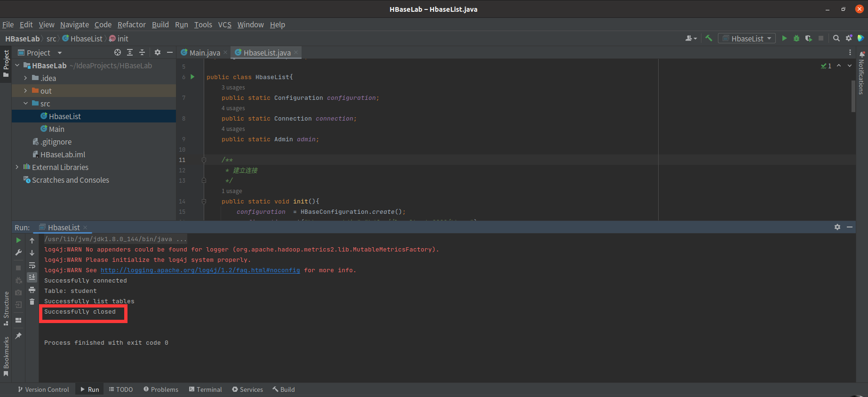Open Project panel options gear
Image resolution: width=868 pixels, height=397 pixels.
158,52
